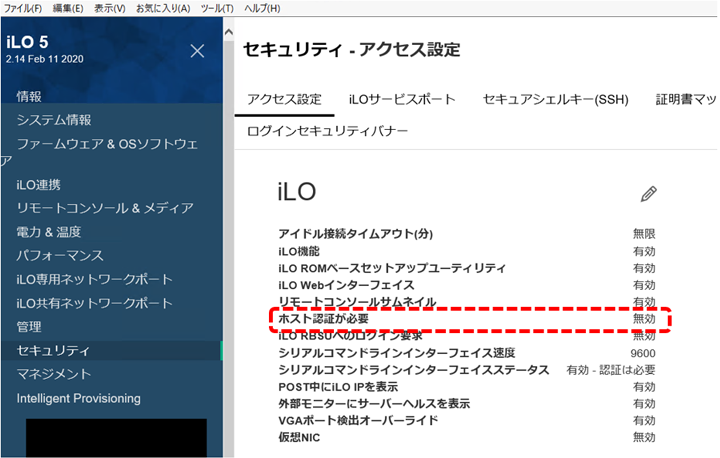Click the ホスト認証が必要 setting label
This screenshot has height=458, width=720.
coord(323,319)
